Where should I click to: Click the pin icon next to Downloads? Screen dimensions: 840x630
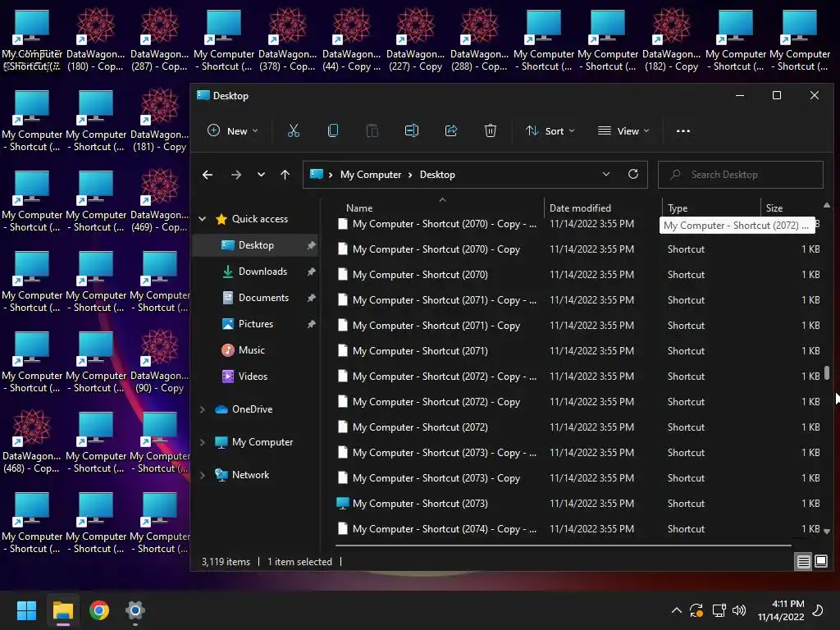pyautogui.click(x=311, y=272)
